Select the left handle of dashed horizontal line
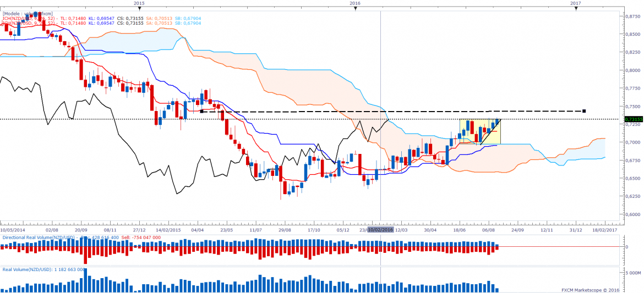644x293 pixels. click(x=201, y=111)
